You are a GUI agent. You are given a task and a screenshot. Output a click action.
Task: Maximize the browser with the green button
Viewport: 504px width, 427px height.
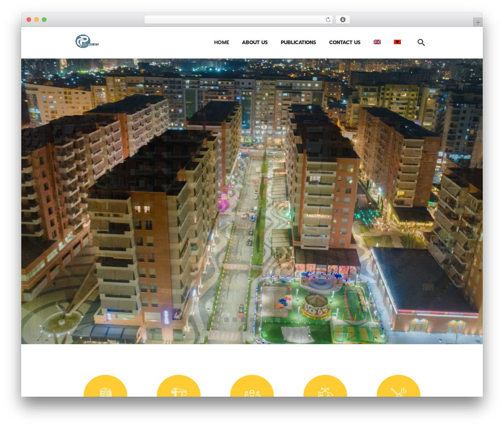44,20
